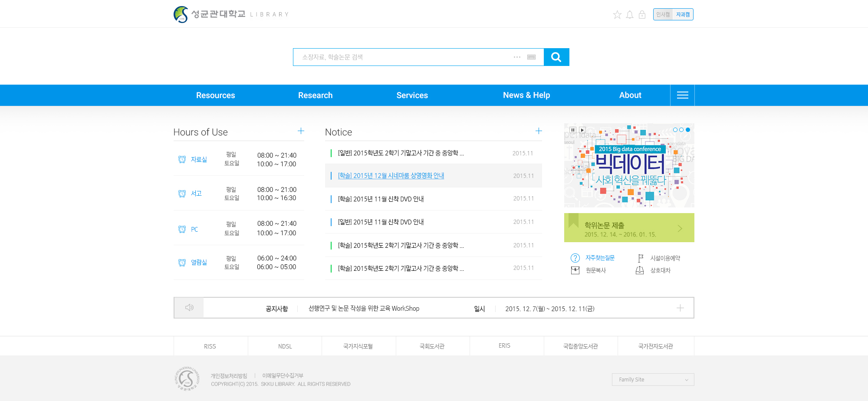Expand the Notice section plus icon
Image resolution: width=868 pixels, height=401 pixels.
coord(539,131)
